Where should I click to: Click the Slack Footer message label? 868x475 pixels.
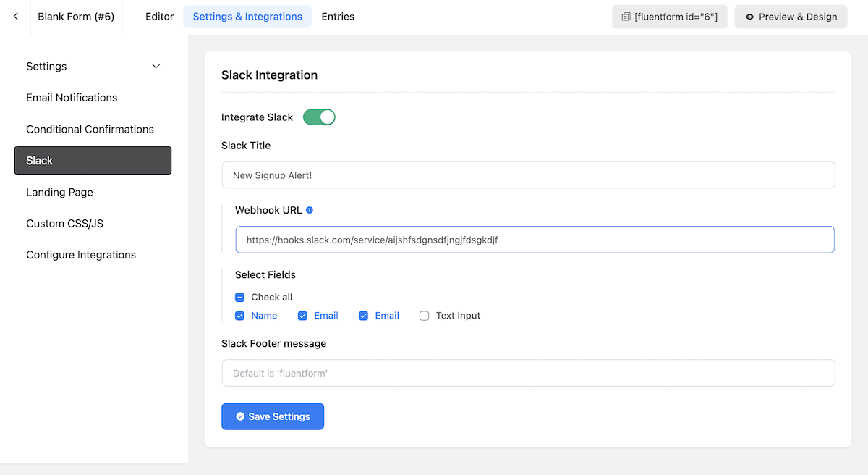click(273, 343)
